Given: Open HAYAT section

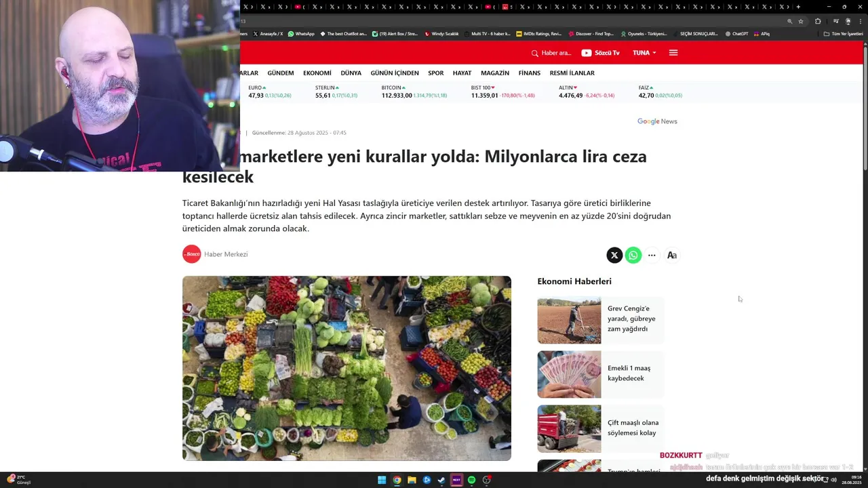Looking at the screenshot, I should [x=462, y=73].
